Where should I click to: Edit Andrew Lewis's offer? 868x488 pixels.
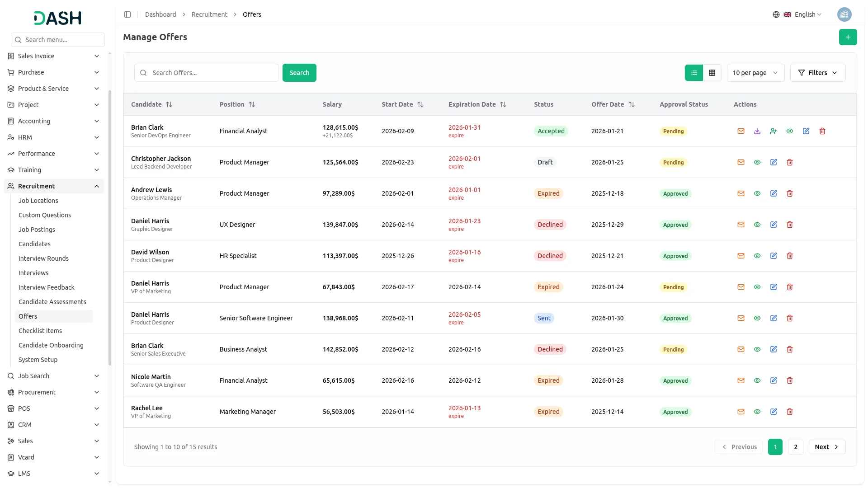(x=774, y=193)
